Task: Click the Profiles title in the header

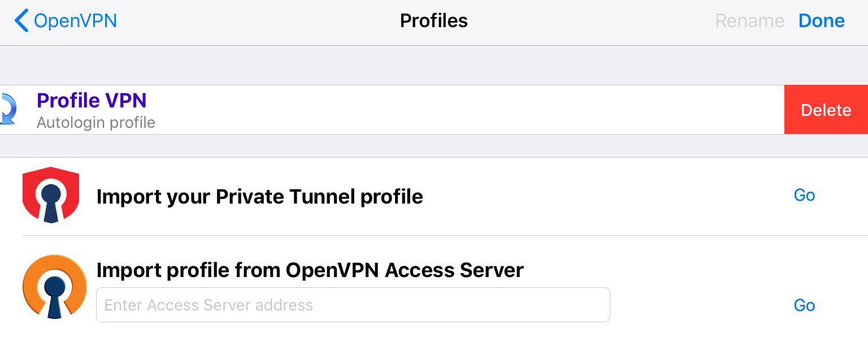Action: pos(433,21)
